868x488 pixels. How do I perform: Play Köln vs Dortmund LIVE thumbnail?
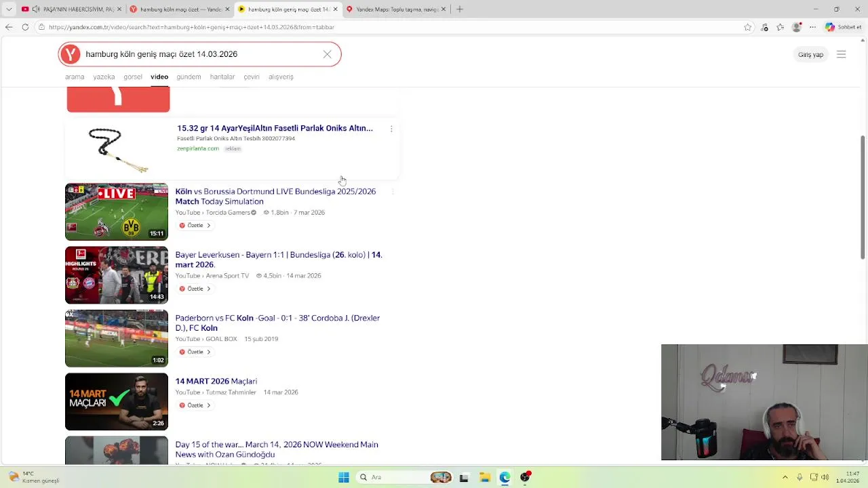click(117, 212)
